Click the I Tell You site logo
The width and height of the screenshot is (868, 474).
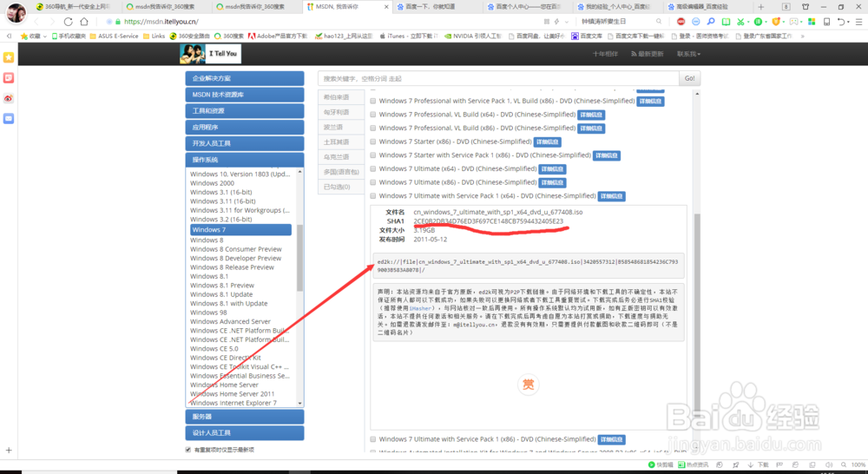[x=210, y=54]
